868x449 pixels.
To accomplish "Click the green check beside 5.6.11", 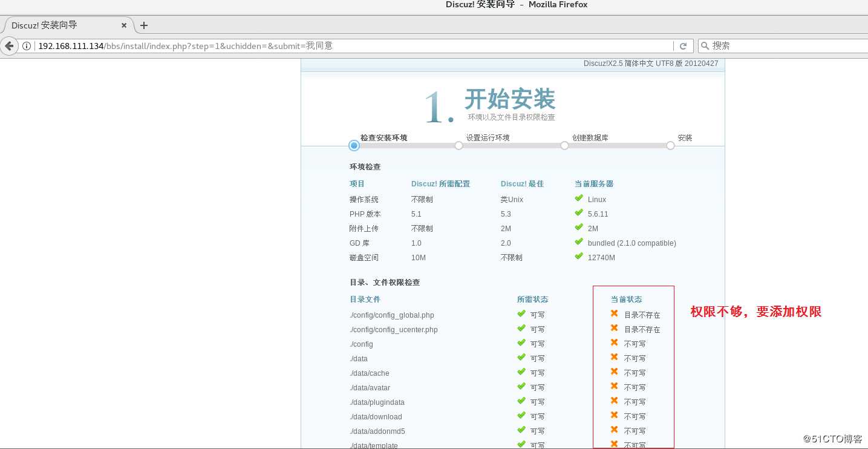I will [579, 213].
